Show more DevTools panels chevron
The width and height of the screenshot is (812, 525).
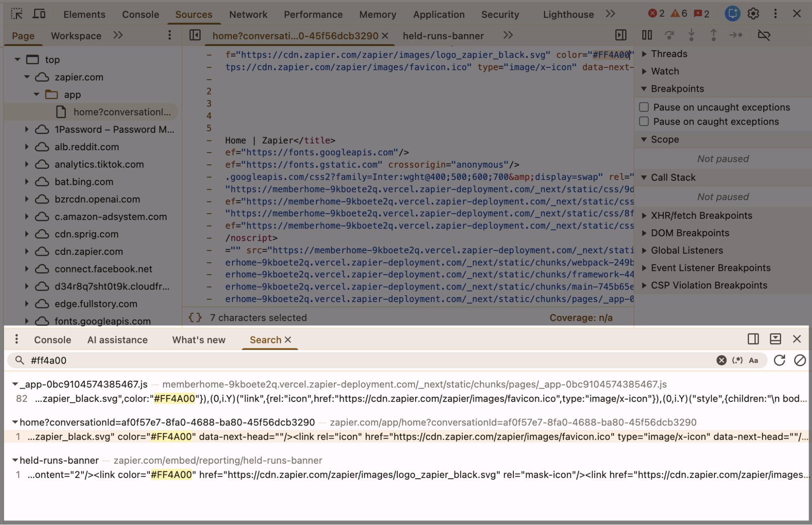click(x=611, y=14)
